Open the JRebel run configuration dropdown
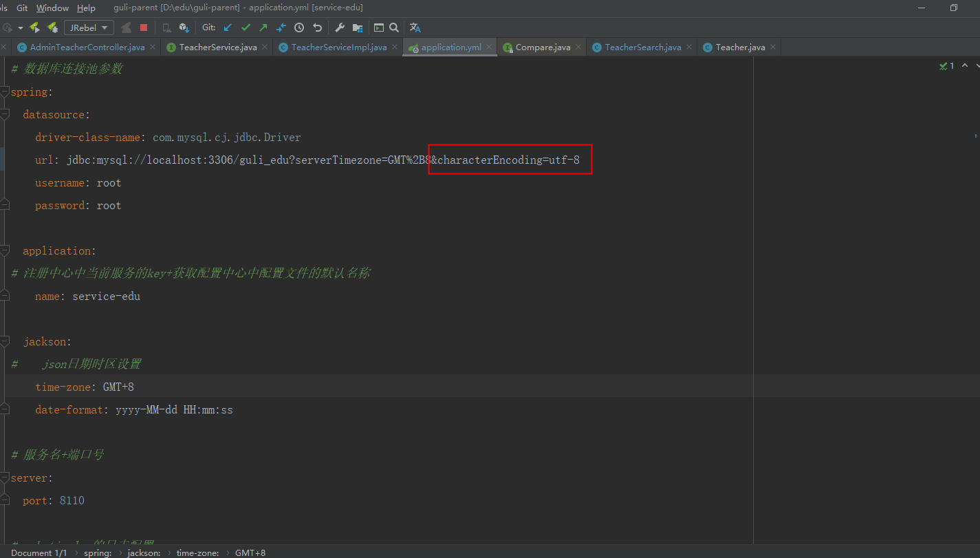 (89, 28)
